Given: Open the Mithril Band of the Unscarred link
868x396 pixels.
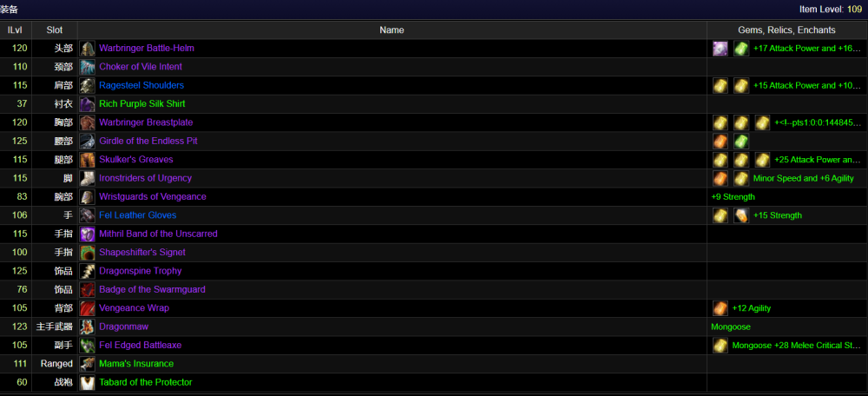Looking at the screenshot, I should click(158, 234).
